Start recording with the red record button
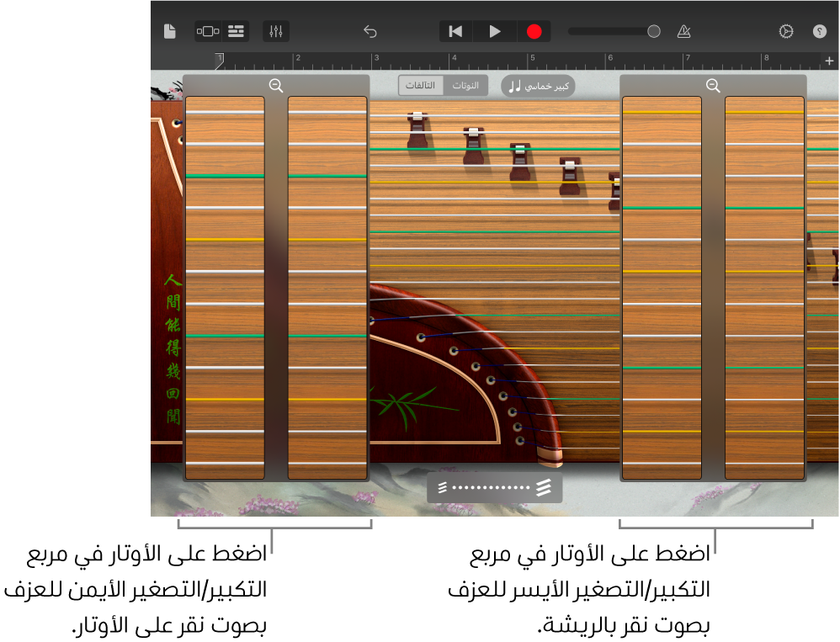 pos(534,31)
